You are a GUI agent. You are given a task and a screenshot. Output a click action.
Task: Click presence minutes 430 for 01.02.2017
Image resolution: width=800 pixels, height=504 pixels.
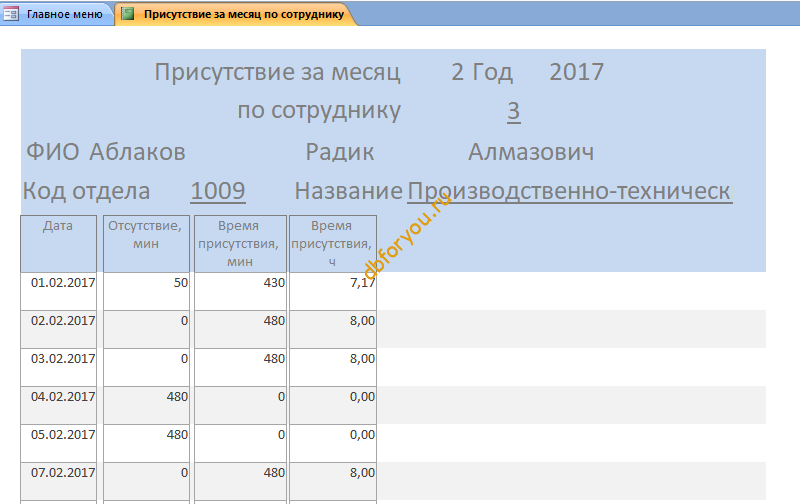(x=240, y=291)
